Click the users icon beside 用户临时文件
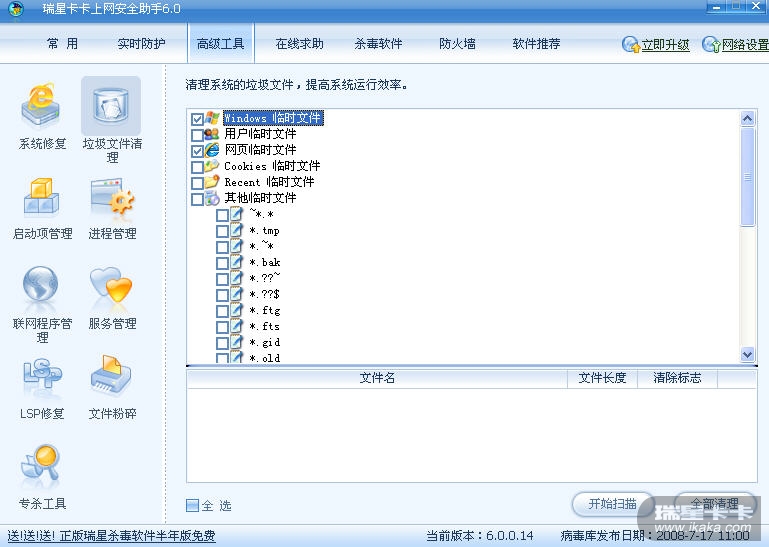 pyautogui.click(x=211, y=133)
